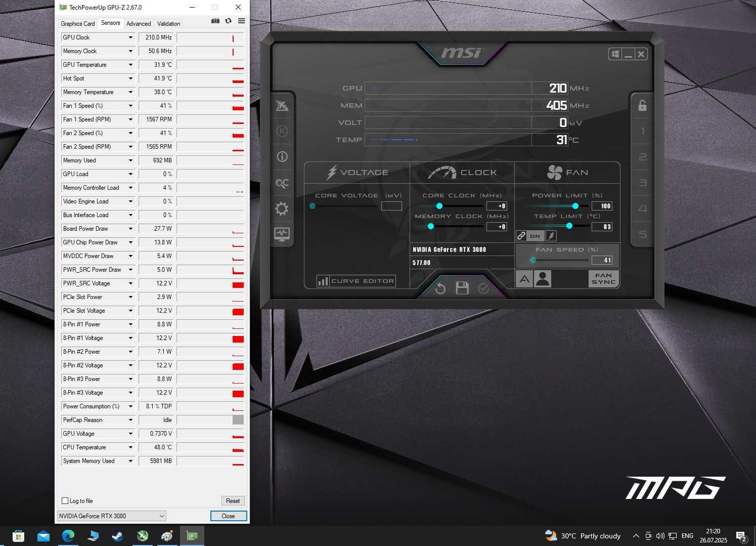Open the Mail app on the taskbar
This screenshot has width=756, height=546.
coord(43,536)
